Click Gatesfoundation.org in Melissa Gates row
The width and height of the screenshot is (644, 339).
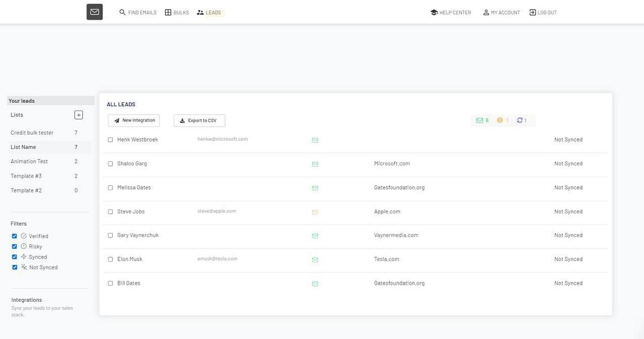click(399, 188)
